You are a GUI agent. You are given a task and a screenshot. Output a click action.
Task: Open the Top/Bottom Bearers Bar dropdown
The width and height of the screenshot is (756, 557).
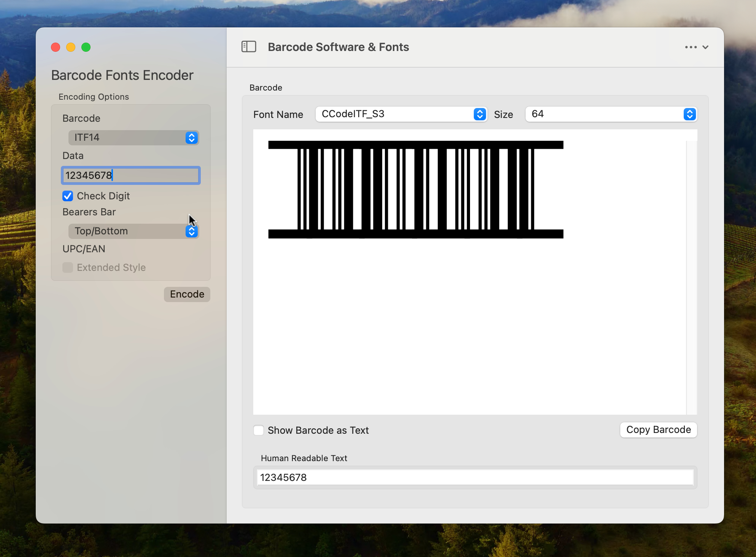click(133, 231)
